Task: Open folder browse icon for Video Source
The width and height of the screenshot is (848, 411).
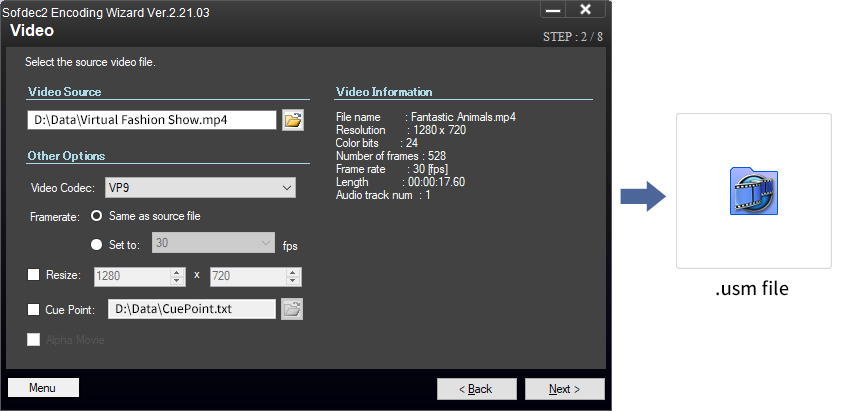Action: pyautogui.click(x=293, y=120)
